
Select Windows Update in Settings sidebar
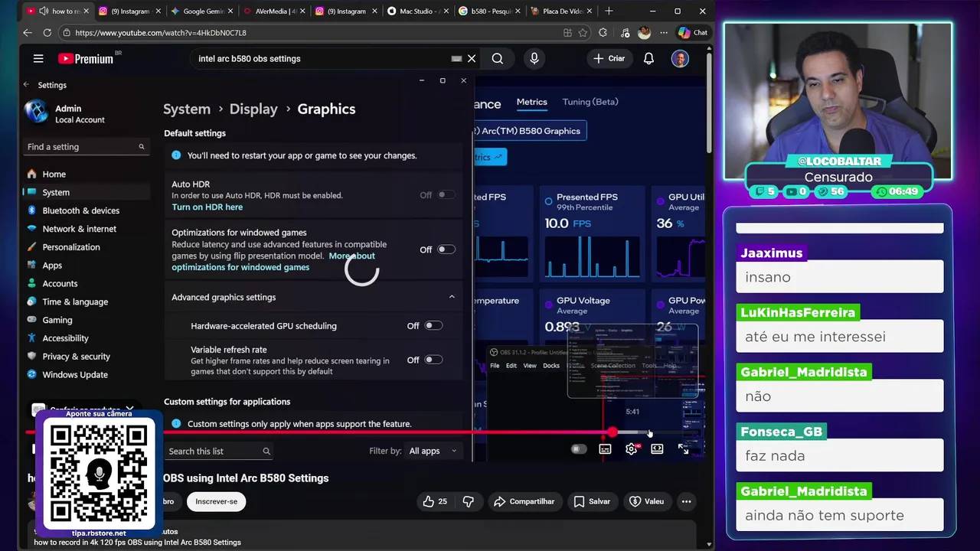(73, 374)
